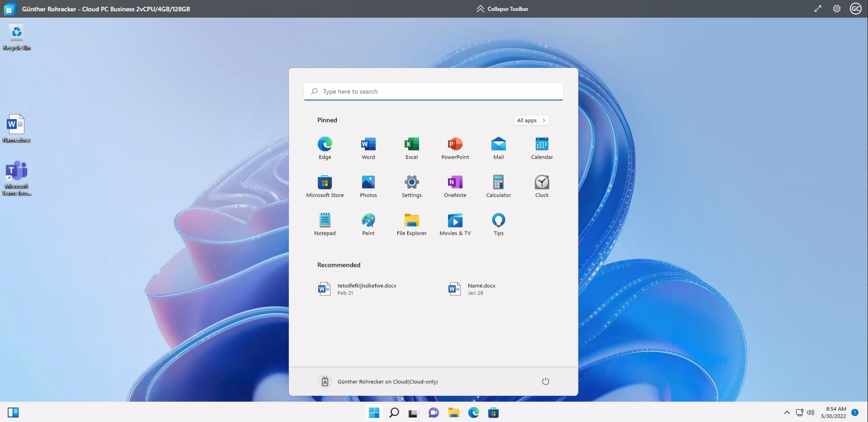Launch Movies & TV
868x422 pixels.
coord(455,224)
